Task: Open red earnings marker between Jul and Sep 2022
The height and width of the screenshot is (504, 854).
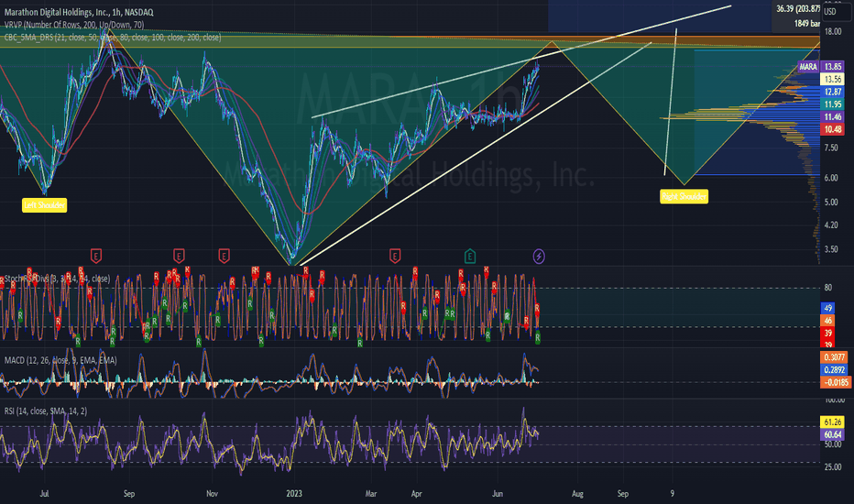Action: (x=96, y=255)
